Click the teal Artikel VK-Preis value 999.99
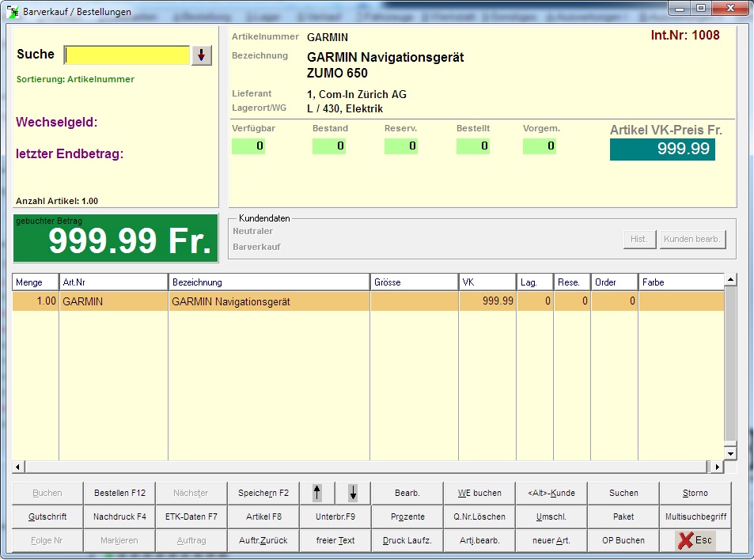 (x=662, y=149)
